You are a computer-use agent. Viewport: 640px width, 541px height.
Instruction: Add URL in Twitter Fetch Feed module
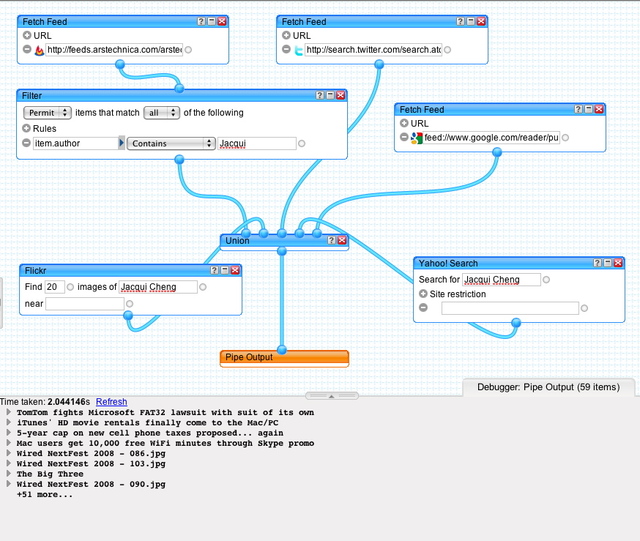tap(286, 36)
